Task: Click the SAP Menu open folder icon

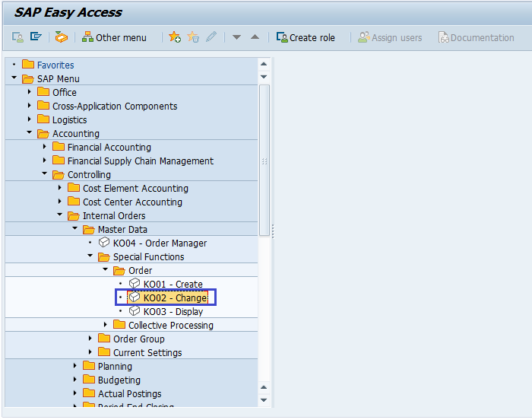Action: [x=28, y=79]
